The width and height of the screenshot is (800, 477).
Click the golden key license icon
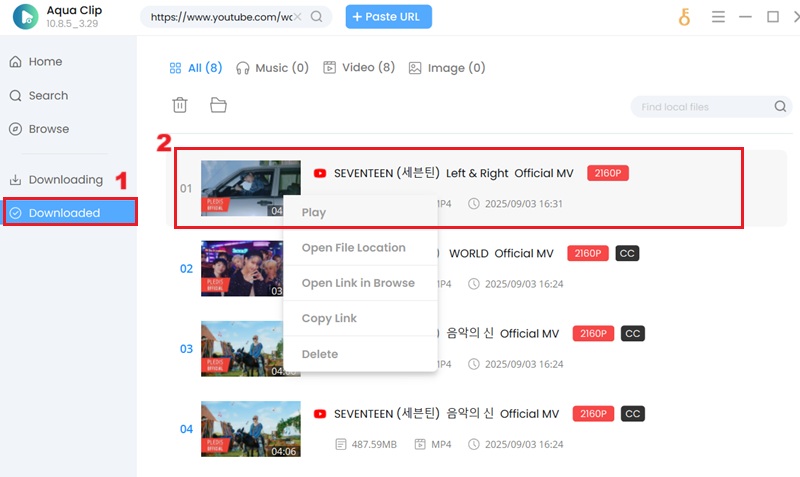(684, 17)
